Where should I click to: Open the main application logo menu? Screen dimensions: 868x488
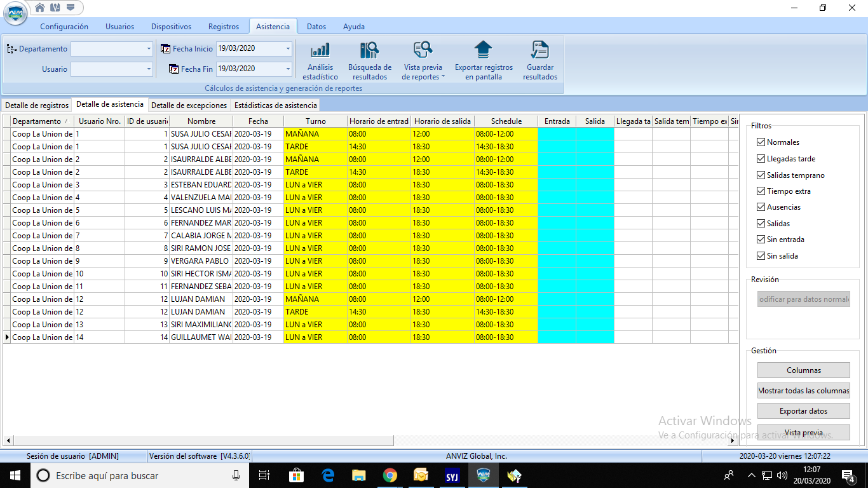[x=15, y=14]
